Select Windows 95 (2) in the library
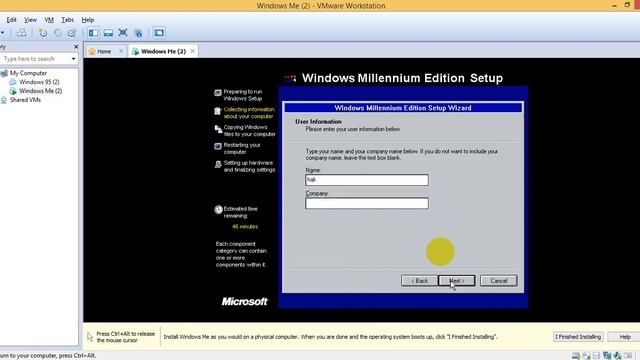 point(39,82)
